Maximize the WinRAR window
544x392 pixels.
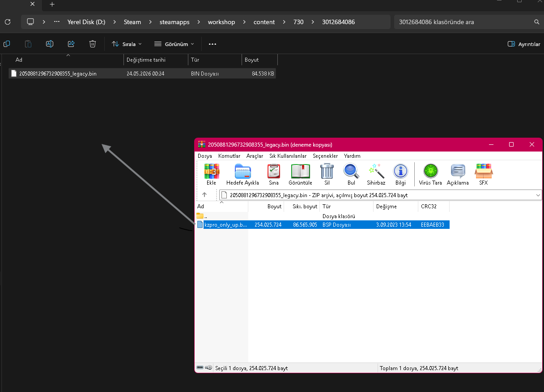(511, 144)
